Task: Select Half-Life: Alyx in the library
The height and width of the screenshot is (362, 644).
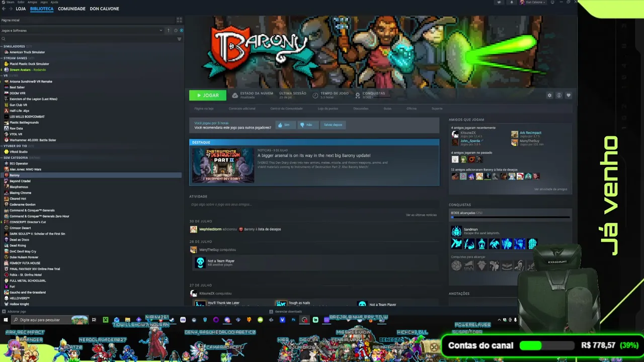Action: tap(19, 111)
